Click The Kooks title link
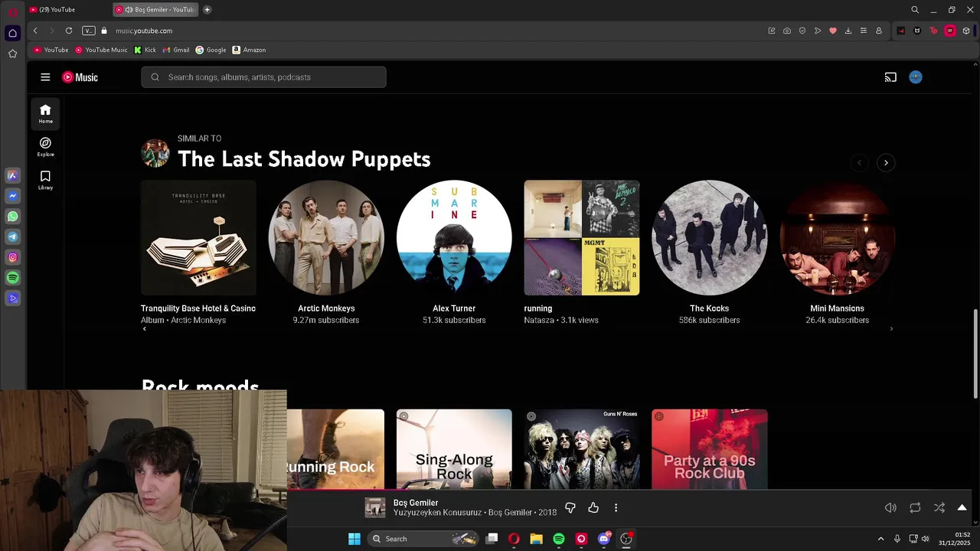Image resolution: width=980 pixels, height=551 pixels. click(x=710, y=308)
